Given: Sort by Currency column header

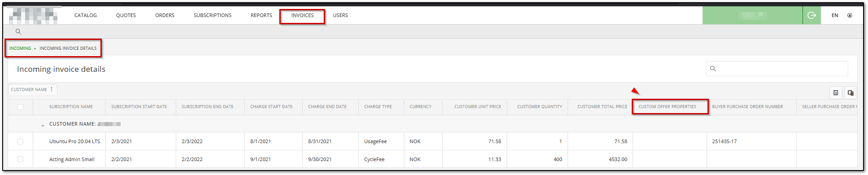Looking at the screenshot, I should [421, 107].
